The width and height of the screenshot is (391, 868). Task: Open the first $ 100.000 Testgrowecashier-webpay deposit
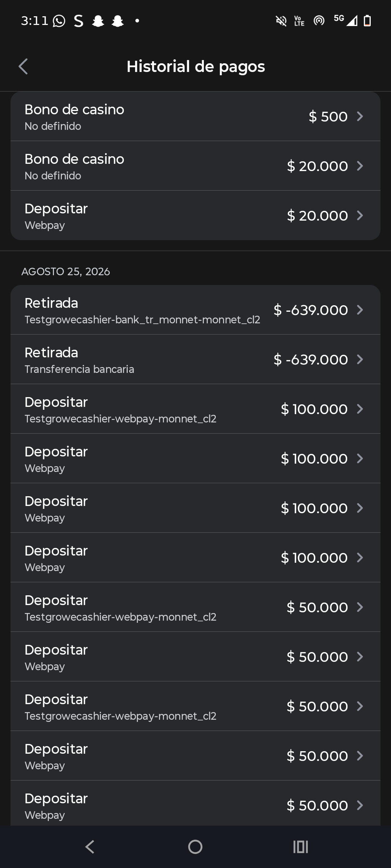tap(195, 409)
